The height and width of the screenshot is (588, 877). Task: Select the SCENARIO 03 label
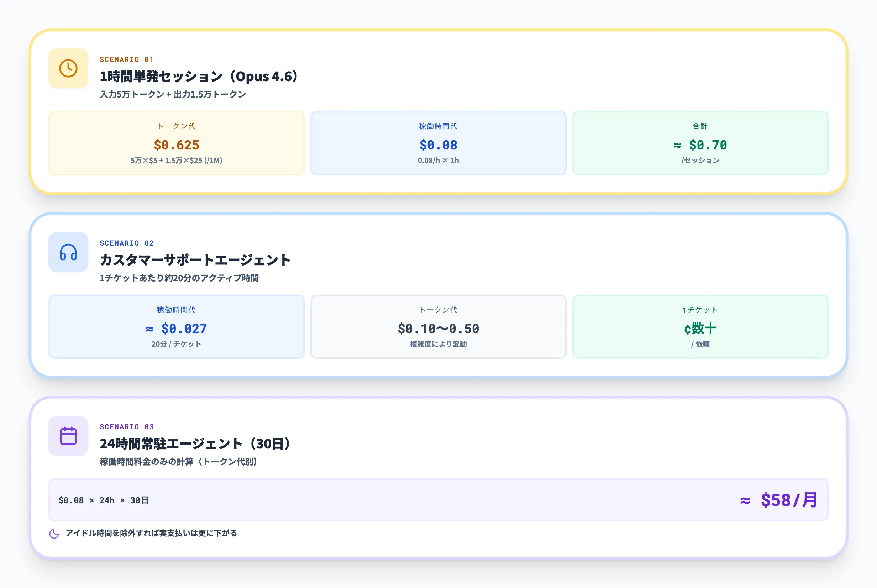click(126, 426)
